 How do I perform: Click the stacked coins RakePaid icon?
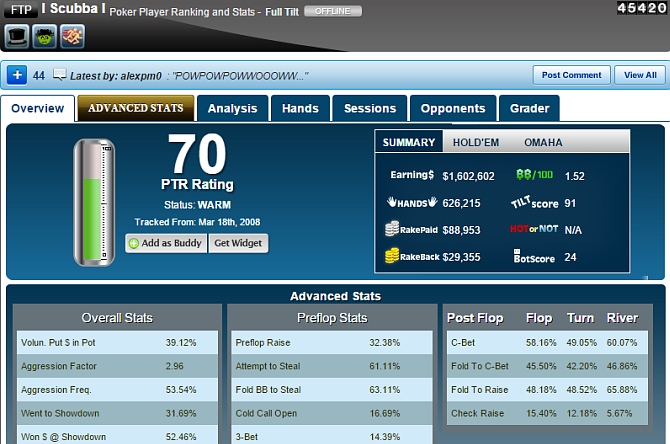click(x=392, y=229)
